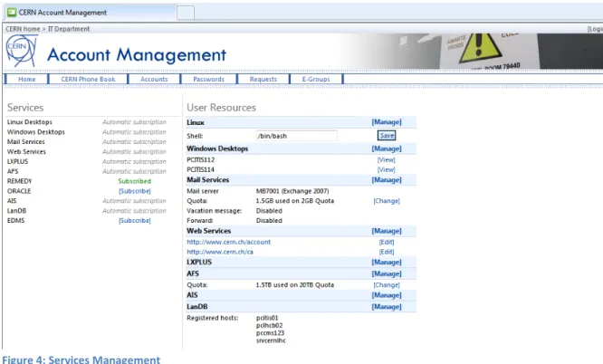Select Web Services in Services list
This screenshot has height=364, width=603.
coord(26,152)
